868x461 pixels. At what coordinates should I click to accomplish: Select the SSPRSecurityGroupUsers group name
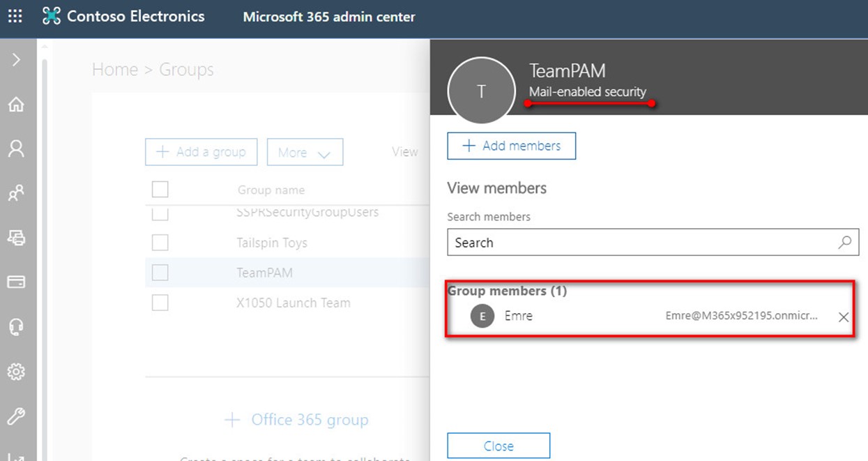tap(307, 213)
